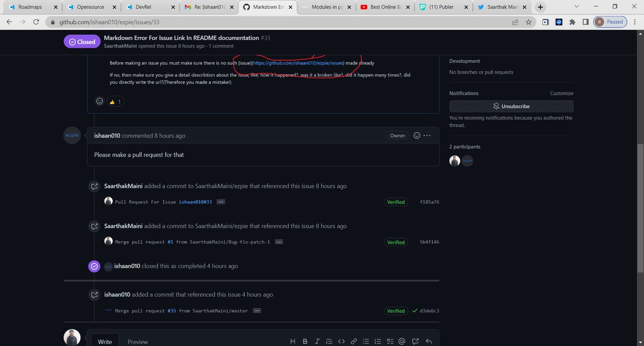Click Verified badge for commit d3de6c3
Screen dimensions: 644x346
[x=396, y=311]
